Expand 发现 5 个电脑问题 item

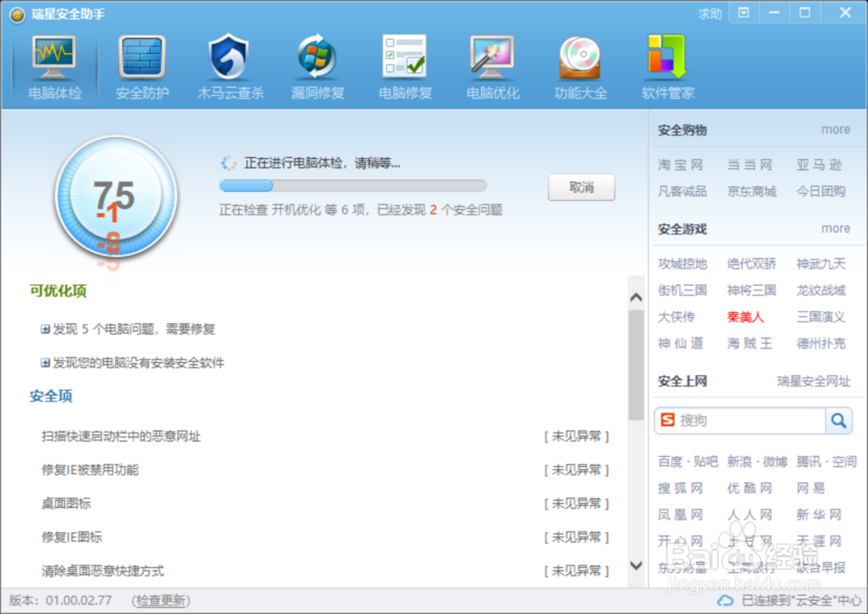point(45,329)
